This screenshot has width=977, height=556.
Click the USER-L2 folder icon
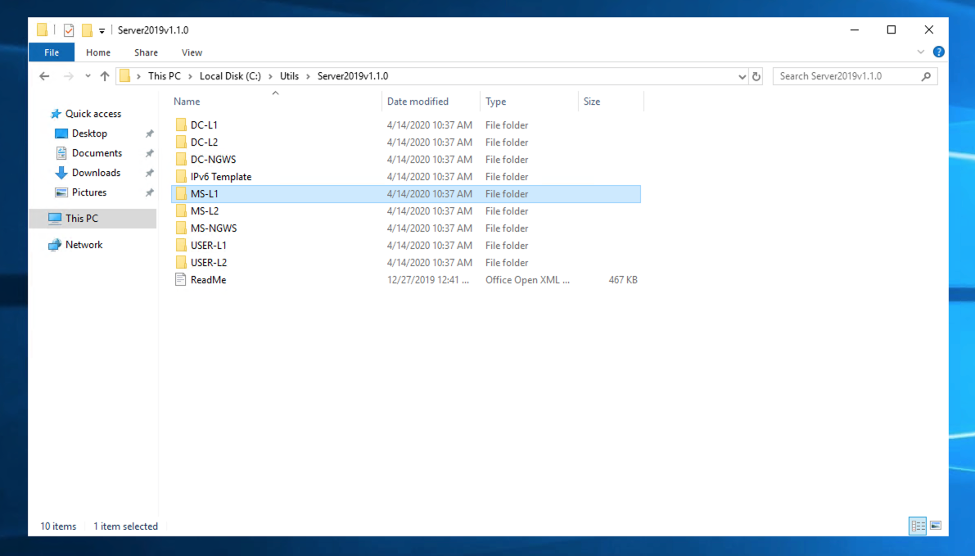[x=181, y=262]
